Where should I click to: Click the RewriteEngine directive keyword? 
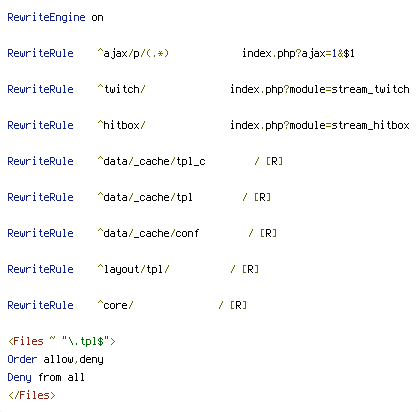[x=46, y=17]
